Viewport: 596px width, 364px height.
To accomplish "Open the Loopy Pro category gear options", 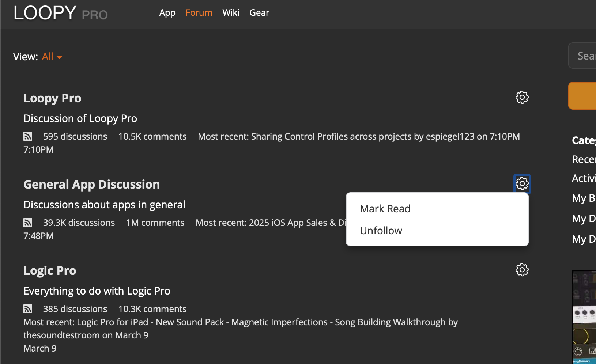I will 522,97.
